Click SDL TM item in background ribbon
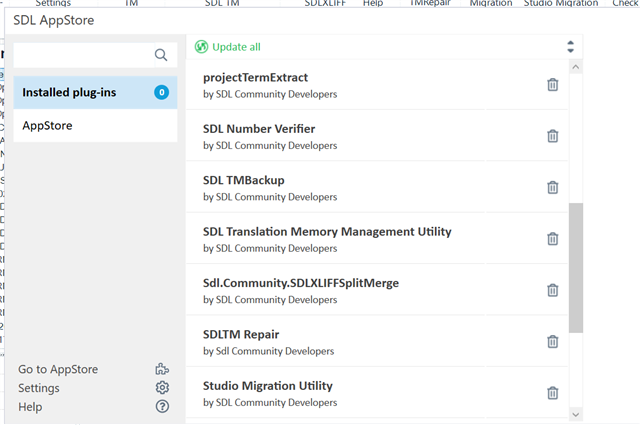Screen dimensions: 640x425 (222, 3)
